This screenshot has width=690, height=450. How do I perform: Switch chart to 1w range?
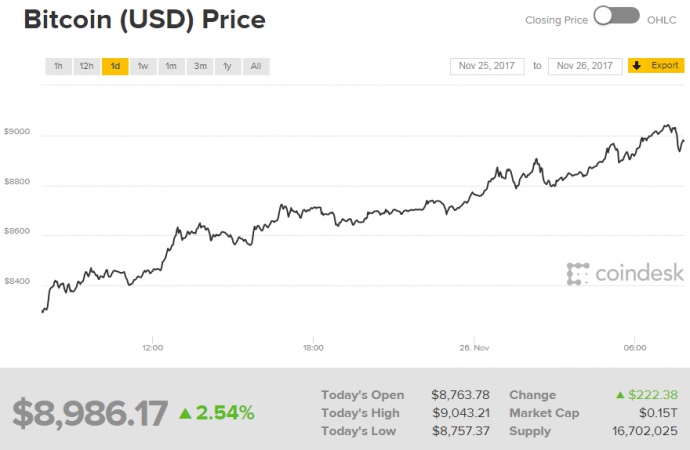click(x=143, y=66)
